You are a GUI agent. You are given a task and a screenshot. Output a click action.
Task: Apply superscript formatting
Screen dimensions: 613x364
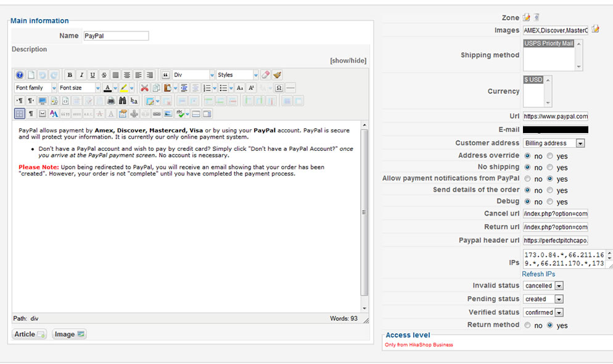point(252,88)
